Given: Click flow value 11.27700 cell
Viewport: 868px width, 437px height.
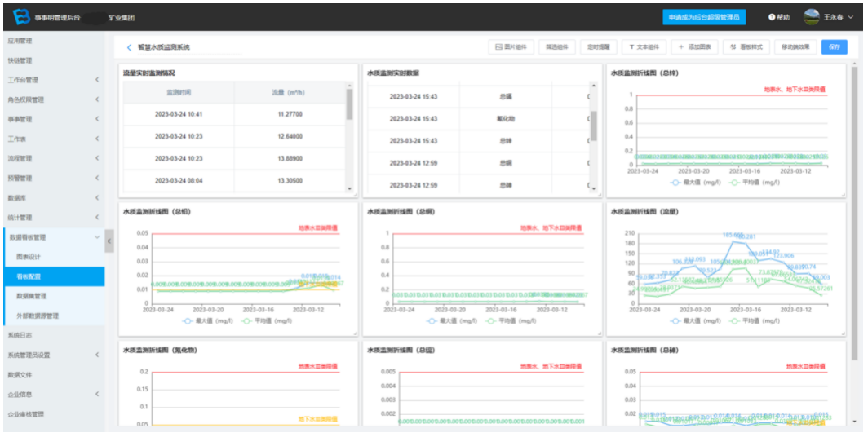Looking at the screenshot, I should pos(290,114).
